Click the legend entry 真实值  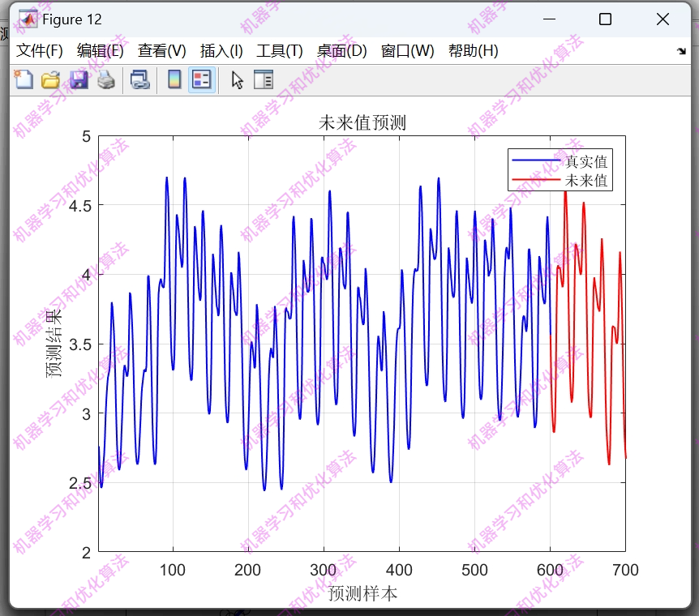click(x=586, y=161)
